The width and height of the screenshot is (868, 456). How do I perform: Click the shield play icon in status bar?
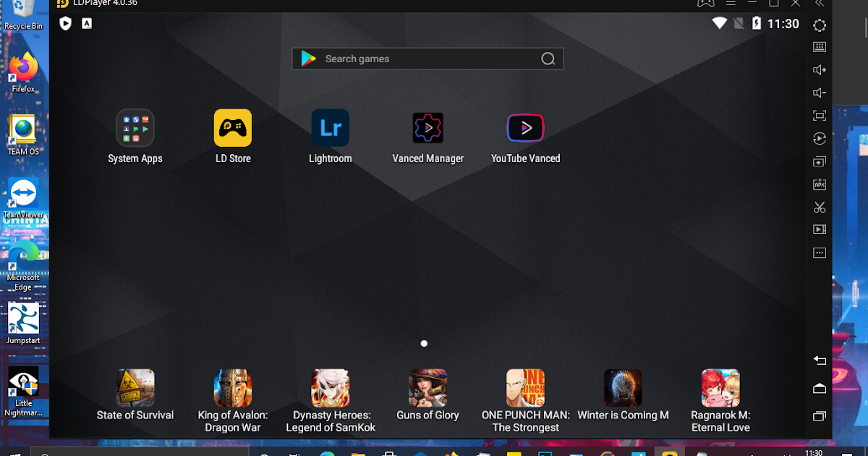coord(65,24)
